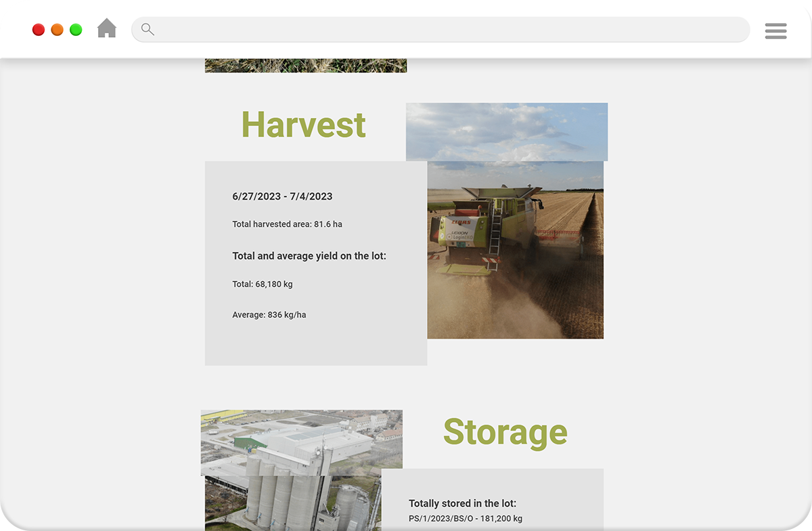812x531 pixels.
Task: Click the Total: 68,180 kg value
Action: 263,284
